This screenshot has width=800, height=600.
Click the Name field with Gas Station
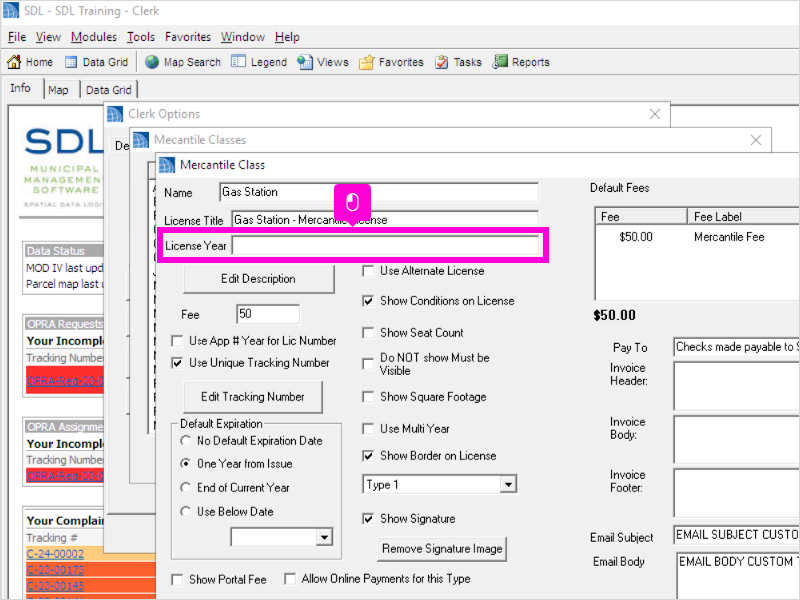tap(379, 192)
